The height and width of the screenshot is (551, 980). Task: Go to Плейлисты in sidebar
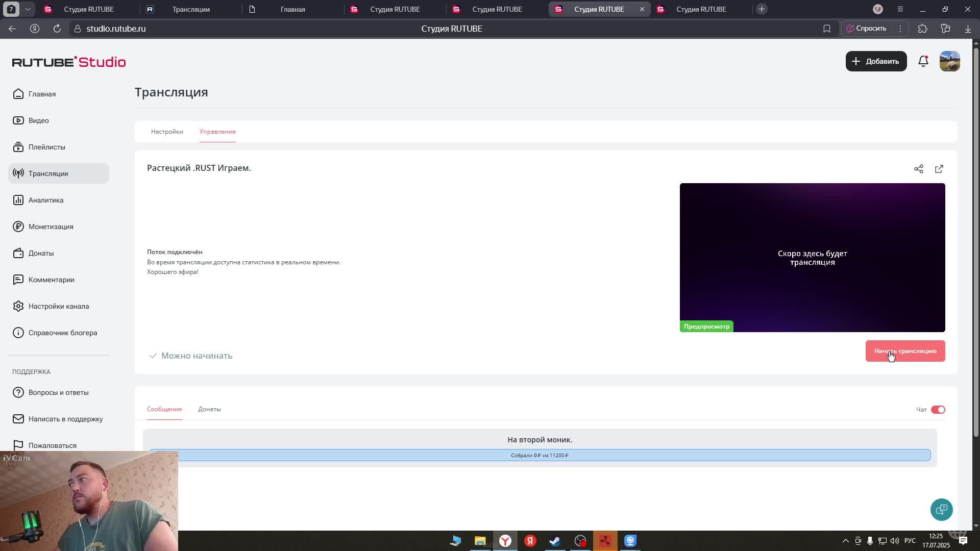46,147
